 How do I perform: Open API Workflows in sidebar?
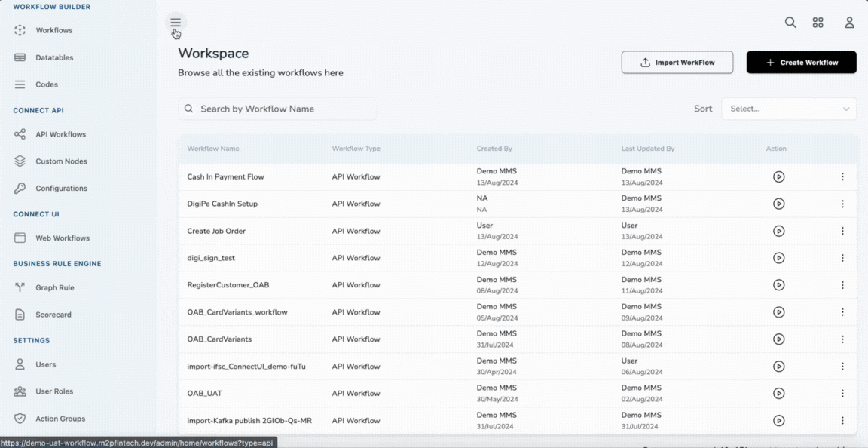60,134
